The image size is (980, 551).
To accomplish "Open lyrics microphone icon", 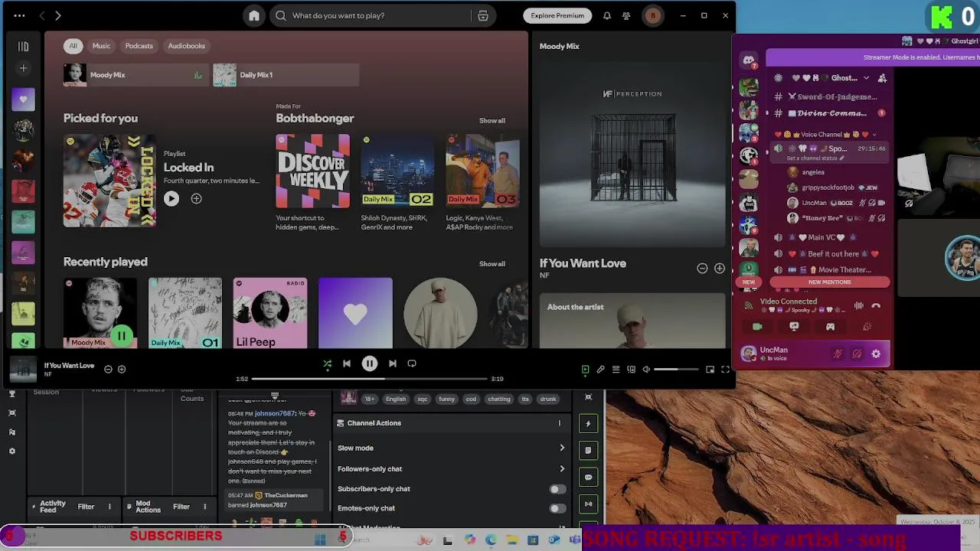I will 601,370.
